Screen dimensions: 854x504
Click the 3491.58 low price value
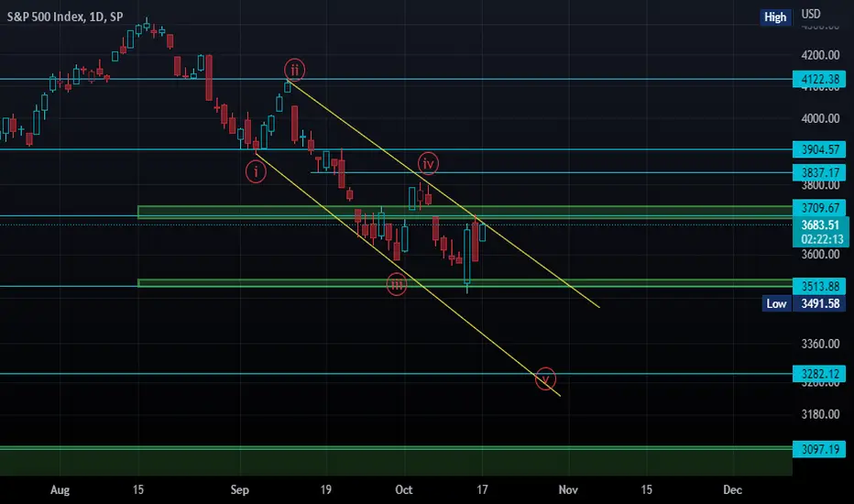(820, 303)
